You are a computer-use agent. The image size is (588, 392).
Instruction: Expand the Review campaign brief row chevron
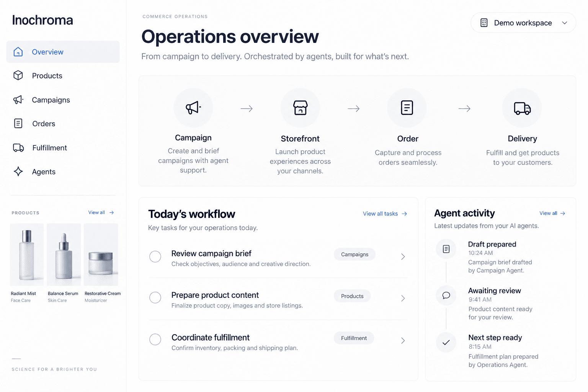pos(403,256)
